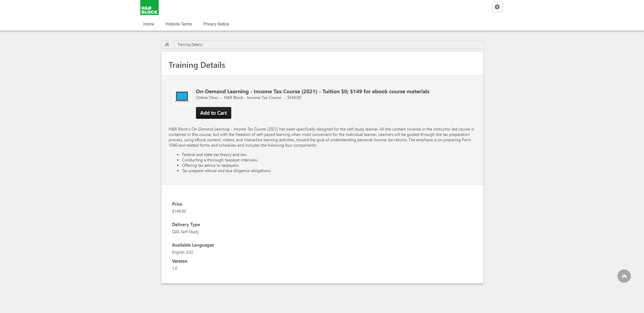Click the version value 1.0
This screenshot has width=644, height=313.
coord(175,268)
